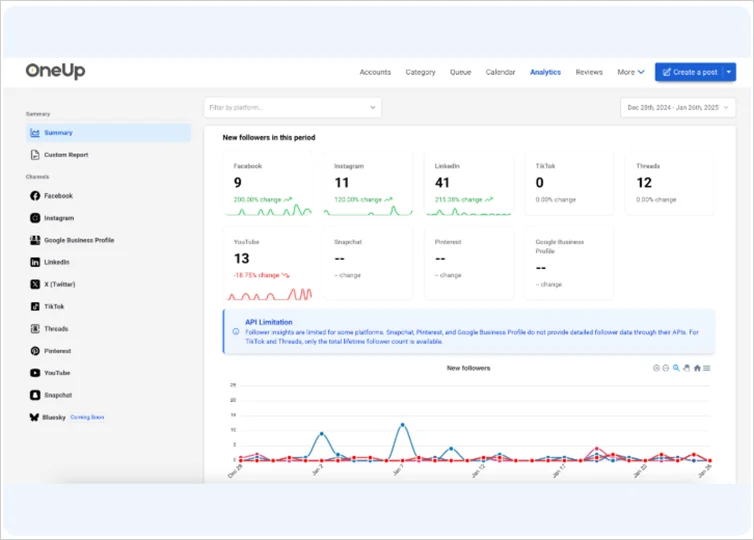Click the Pinterest icon in sidebar
This screenshot has height=540, width=754.
point(35,351)
